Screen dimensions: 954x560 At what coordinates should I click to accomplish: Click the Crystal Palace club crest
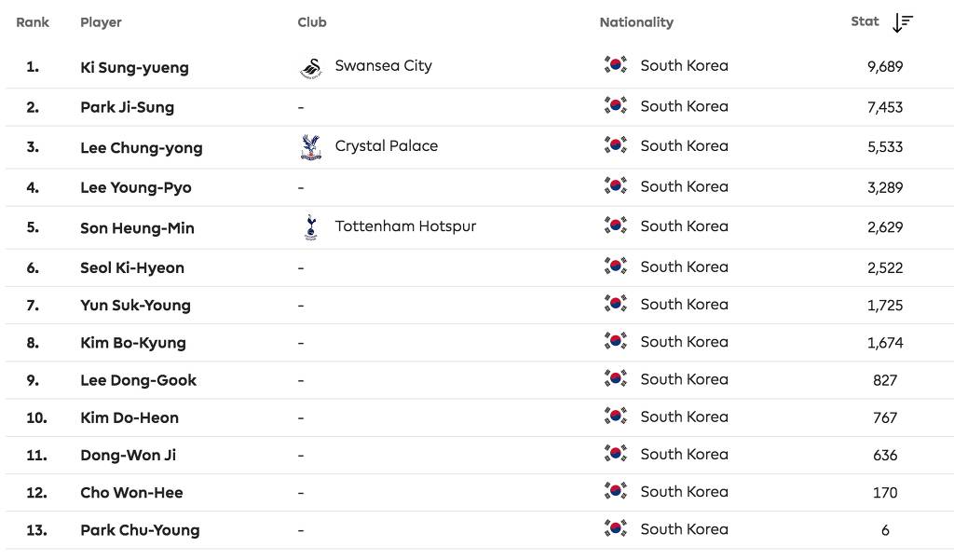tap(310, 146)
